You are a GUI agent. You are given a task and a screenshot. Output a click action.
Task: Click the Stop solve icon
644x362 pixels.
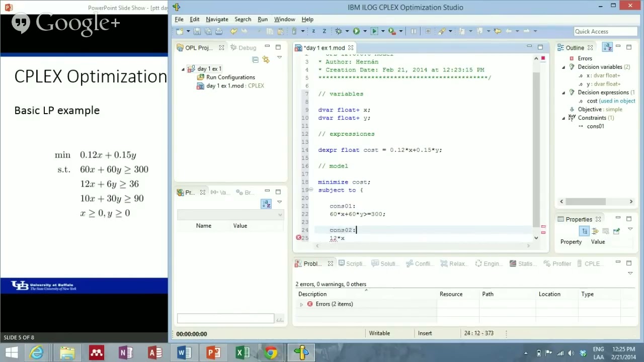click(x=428, y=31)
